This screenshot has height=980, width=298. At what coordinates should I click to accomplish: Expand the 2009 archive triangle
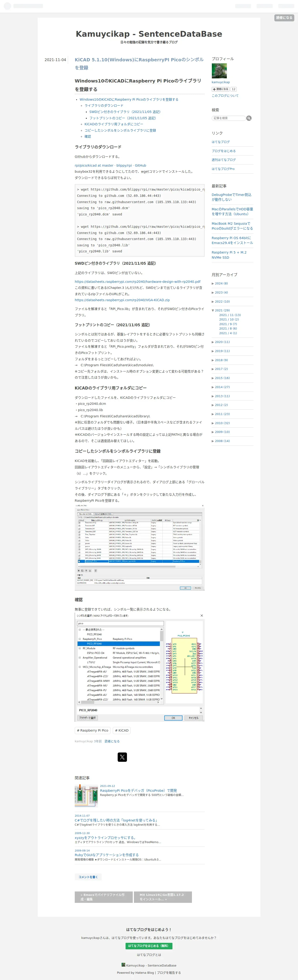pos(213,432)
